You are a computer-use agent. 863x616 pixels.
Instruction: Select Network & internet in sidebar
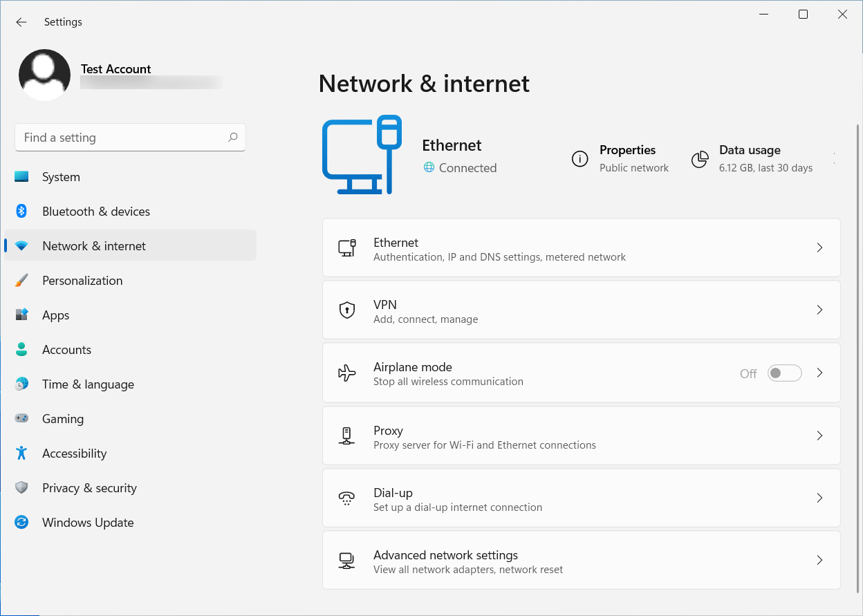[x=93, y=245]
